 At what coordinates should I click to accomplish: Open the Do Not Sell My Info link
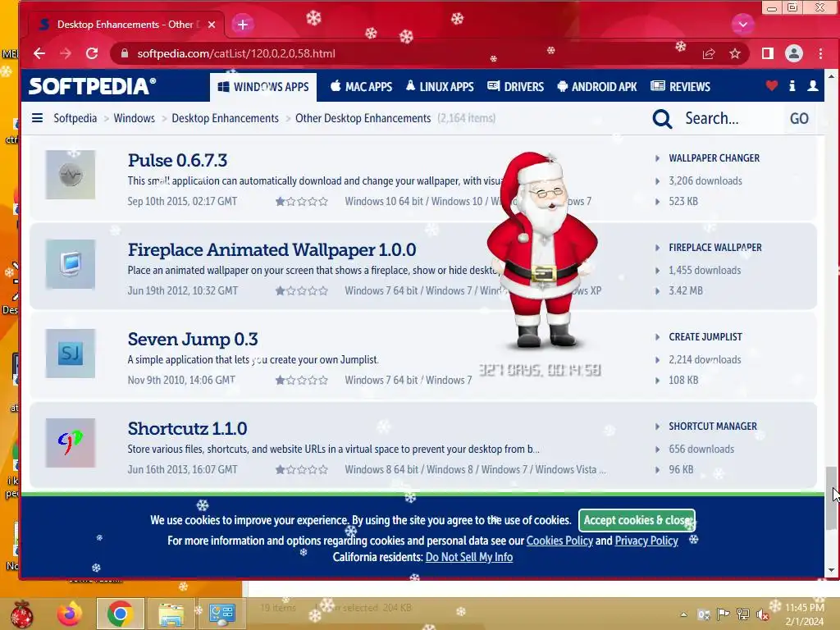[468, 557]
